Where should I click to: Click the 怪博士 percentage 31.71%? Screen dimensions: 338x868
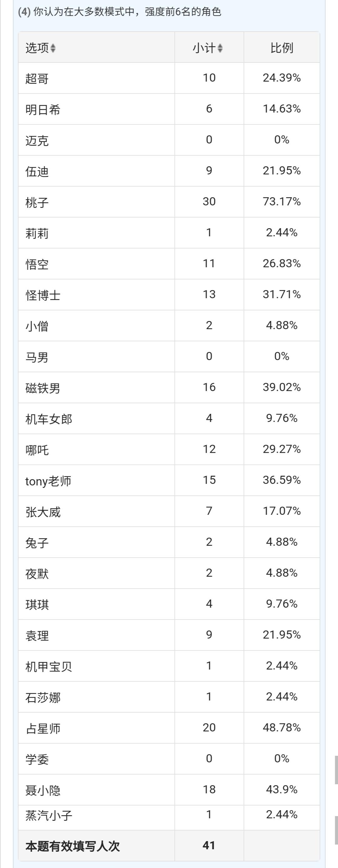[x=282, y=294]
